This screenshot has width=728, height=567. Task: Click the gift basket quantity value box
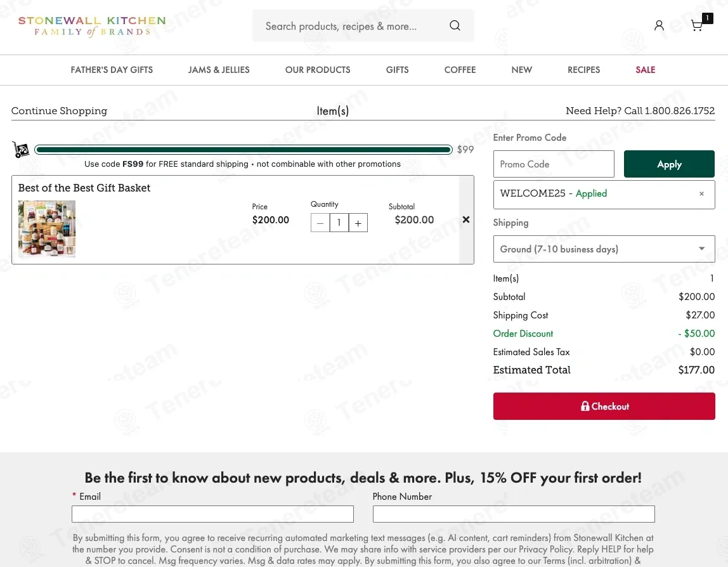(x=339, y=223)
